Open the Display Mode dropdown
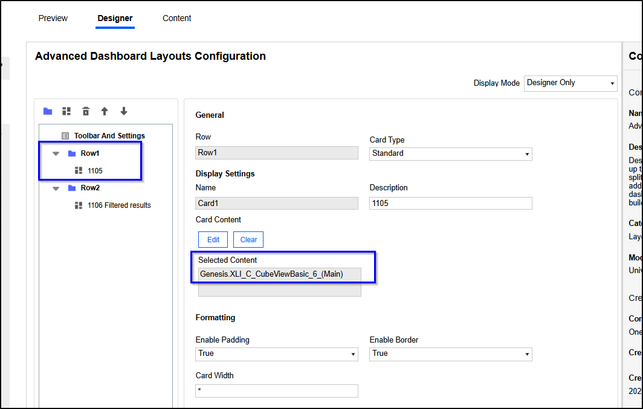This screenshot has height=409, width=643. click(x=570, y=83)
